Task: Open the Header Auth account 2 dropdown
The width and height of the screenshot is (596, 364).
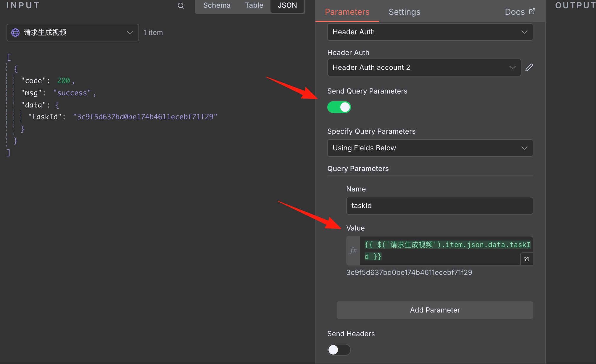Action: click(x=424, y=67)
